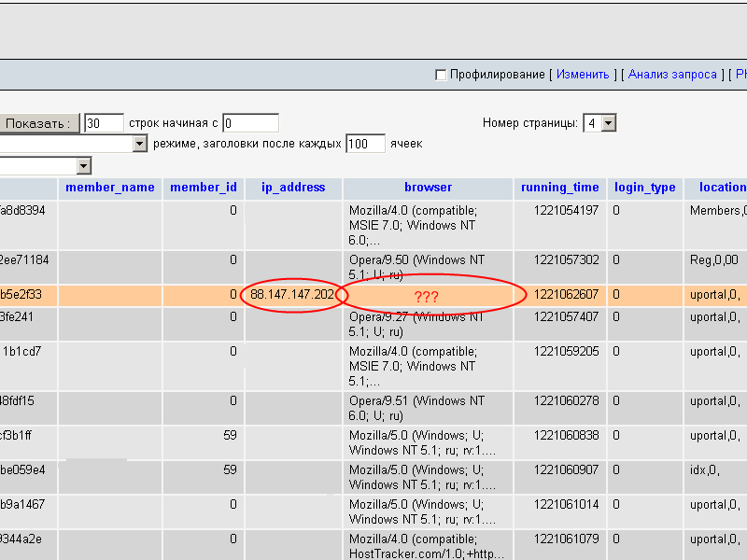
Task: Click the running_time cell 1221062607
Action: pos(566,295)
